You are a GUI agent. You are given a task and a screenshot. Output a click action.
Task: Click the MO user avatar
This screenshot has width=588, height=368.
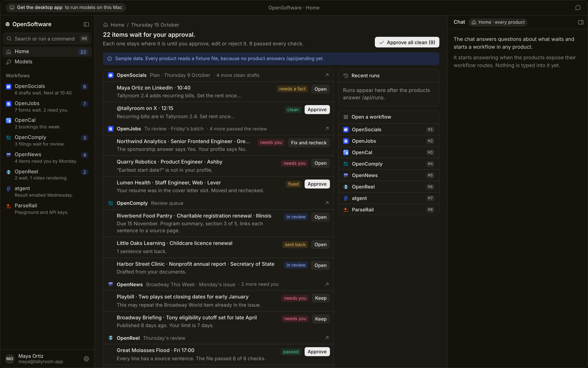click(10, 359)
